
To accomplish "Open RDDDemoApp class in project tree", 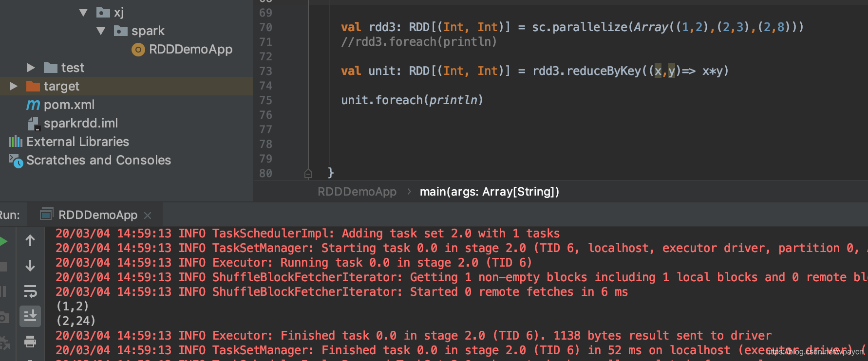I will (x=190, y=49).
